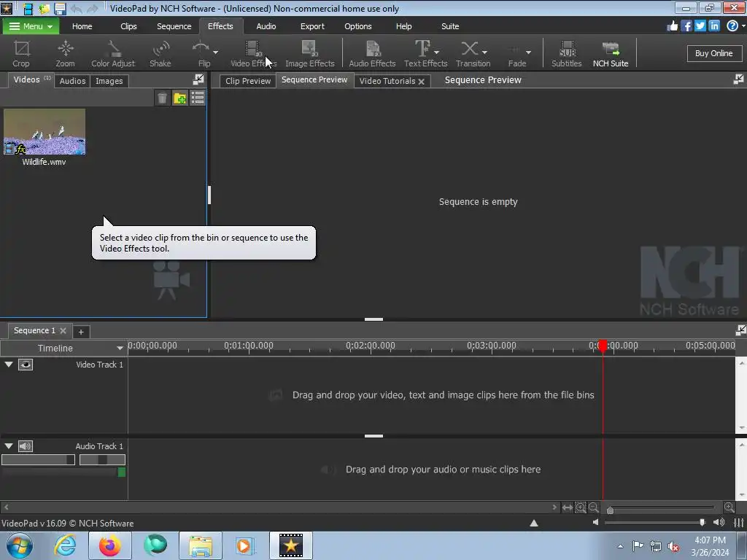Open the Windows Start menu
This screenshot has height=560, width=747.
click(20, 545)
